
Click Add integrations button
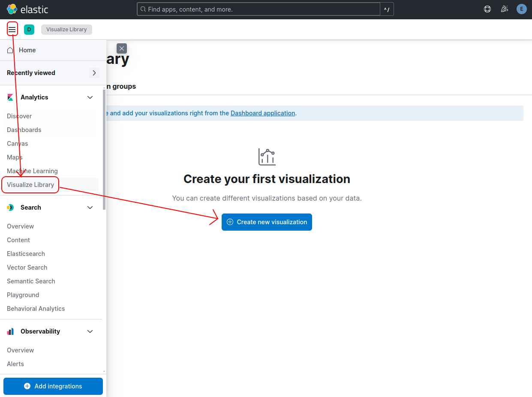point(53,386)
